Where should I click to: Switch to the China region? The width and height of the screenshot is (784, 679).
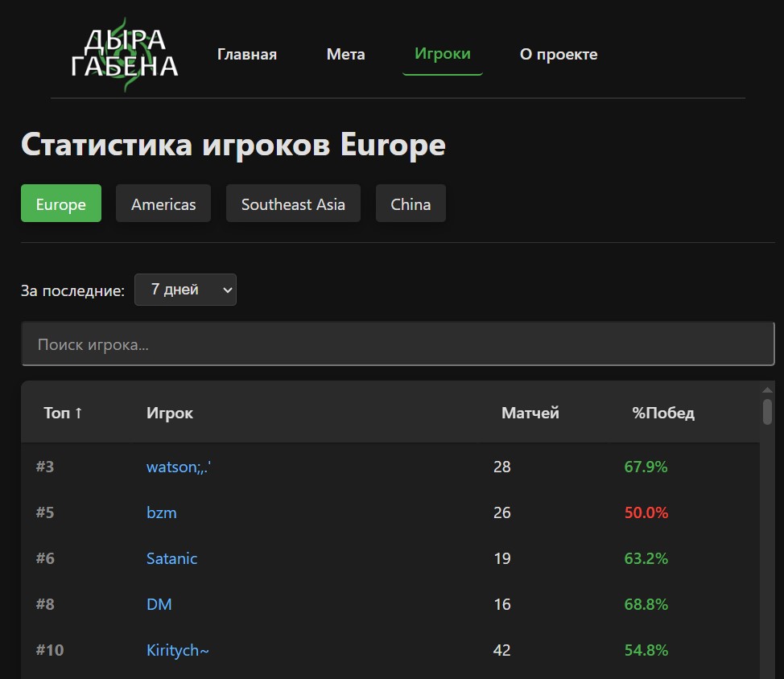click(411, 204)
